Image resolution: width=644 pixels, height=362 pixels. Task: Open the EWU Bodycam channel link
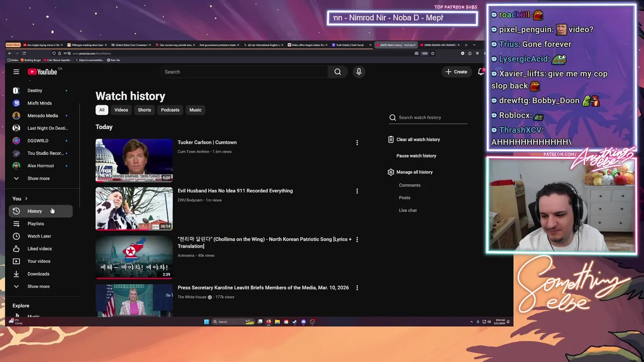190,200
